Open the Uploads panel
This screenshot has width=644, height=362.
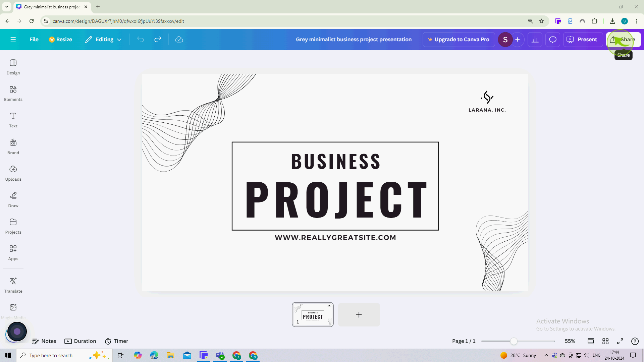coord(13,173)
